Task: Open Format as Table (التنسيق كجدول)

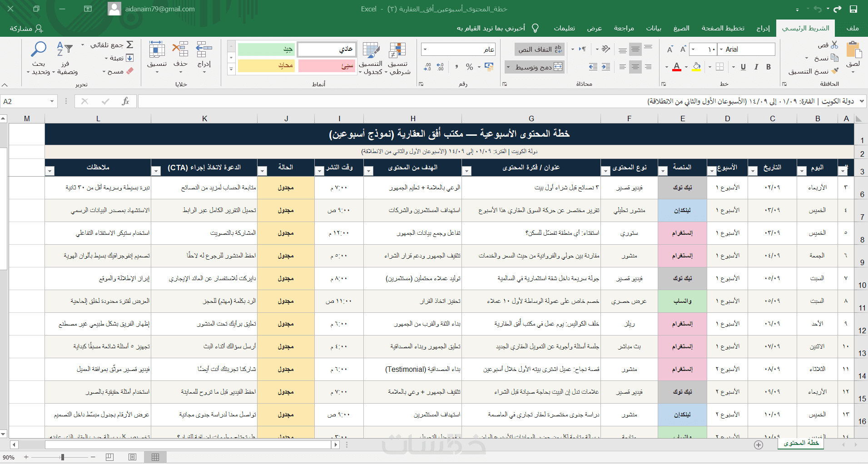Action: coord(371,58)
